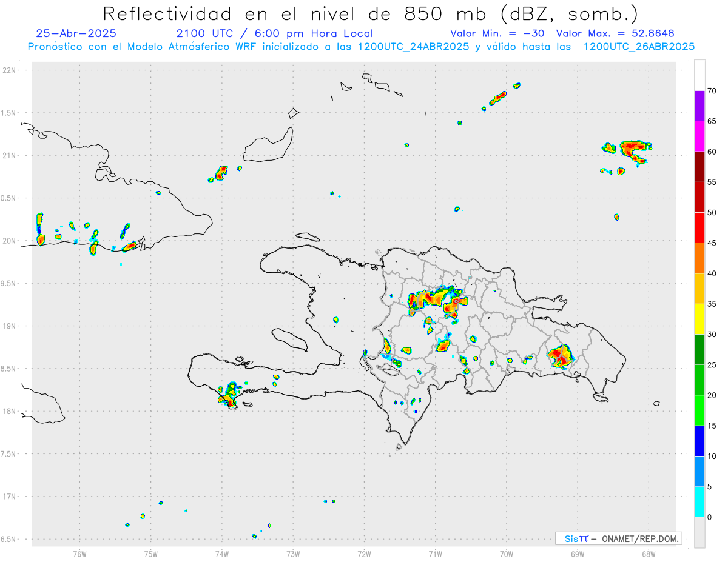The image size is (728, 562).
Task: Click the '19N' latitude label
Action: pyautogui.click(x=9, y=326)
